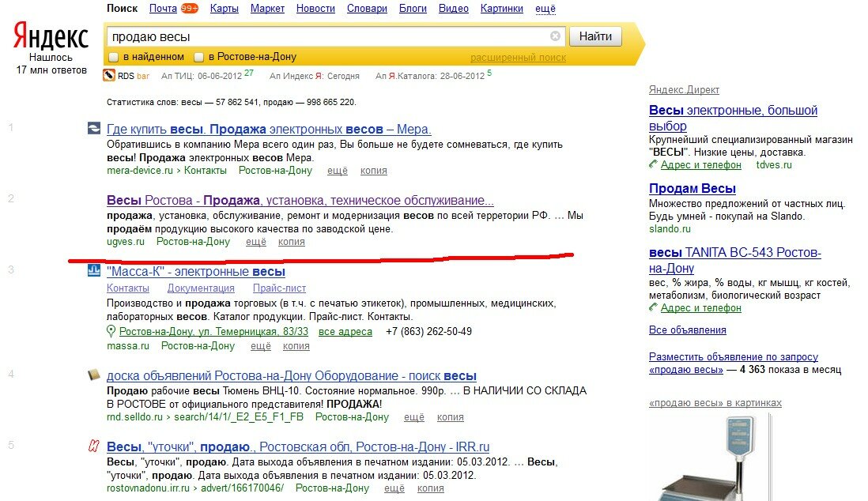Click the IRR.ru result favicon
Screen dimensions: 868x501
(94, 446)
